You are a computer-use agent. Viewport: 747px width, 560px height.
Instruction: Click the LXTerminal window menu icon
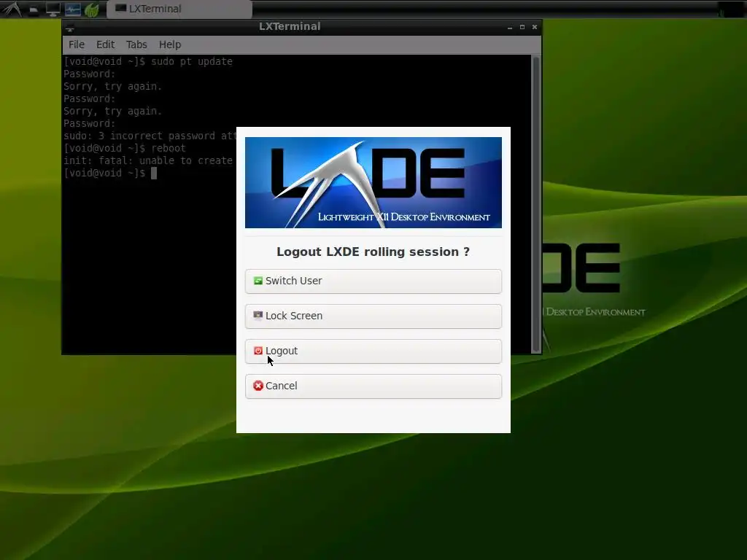[70, 28]
